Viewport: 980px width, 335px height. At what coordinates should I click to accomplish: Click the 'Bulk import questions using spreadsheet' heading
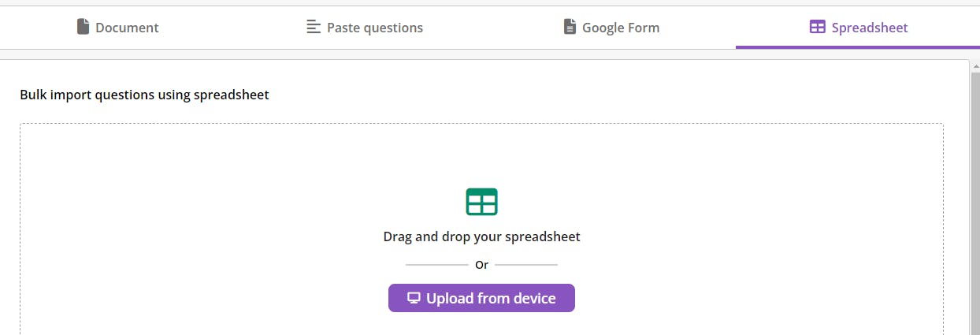tap(144, 95)
